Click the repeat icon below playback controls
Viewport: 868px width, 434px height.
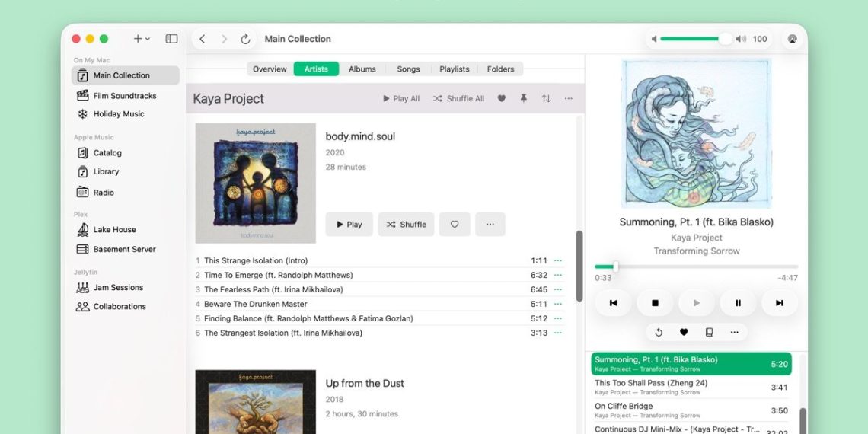[x=659, y=332]
